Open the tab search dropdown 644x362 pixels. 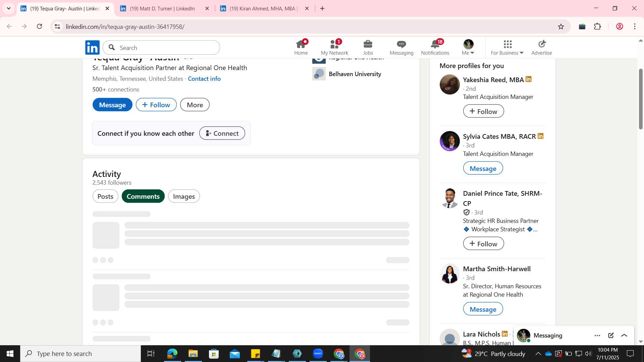tap(9, 8)
